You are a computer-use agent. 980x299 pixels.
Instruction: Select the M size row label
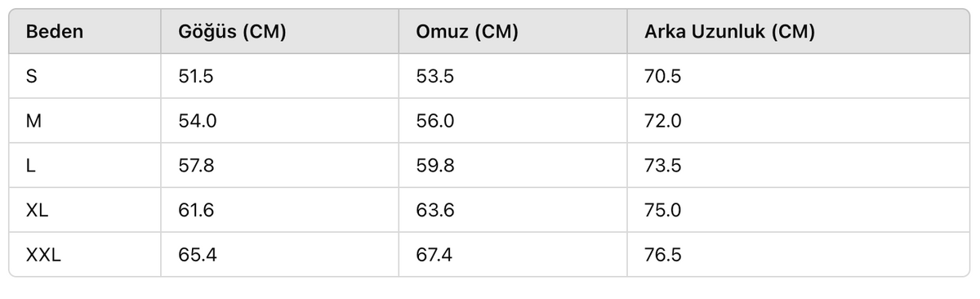coord(33,121)
